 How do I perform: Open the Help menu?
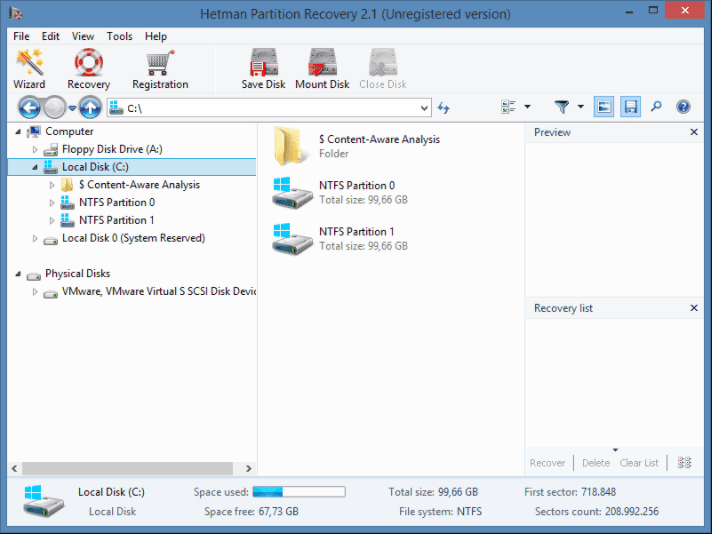click(x=156, y=36)
